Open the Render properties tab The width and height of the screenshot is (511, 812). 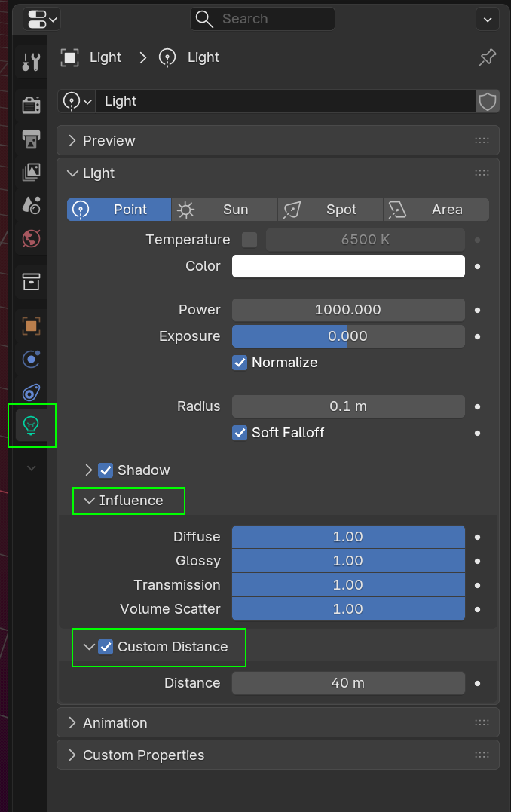coord(31,105)
